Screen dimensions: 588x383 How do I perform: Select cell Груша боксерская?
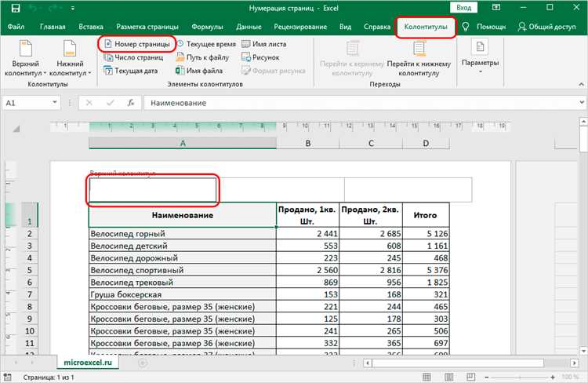click(183, 294)
